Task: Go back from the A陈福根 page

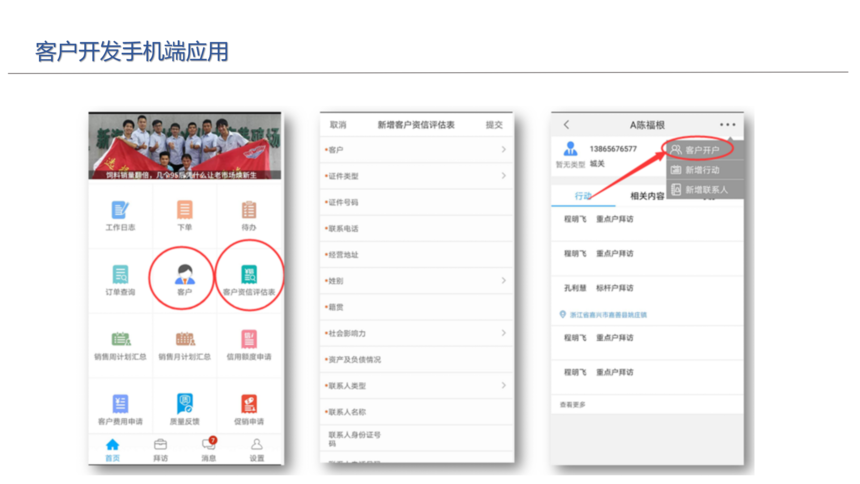Action: click(567, 125)
